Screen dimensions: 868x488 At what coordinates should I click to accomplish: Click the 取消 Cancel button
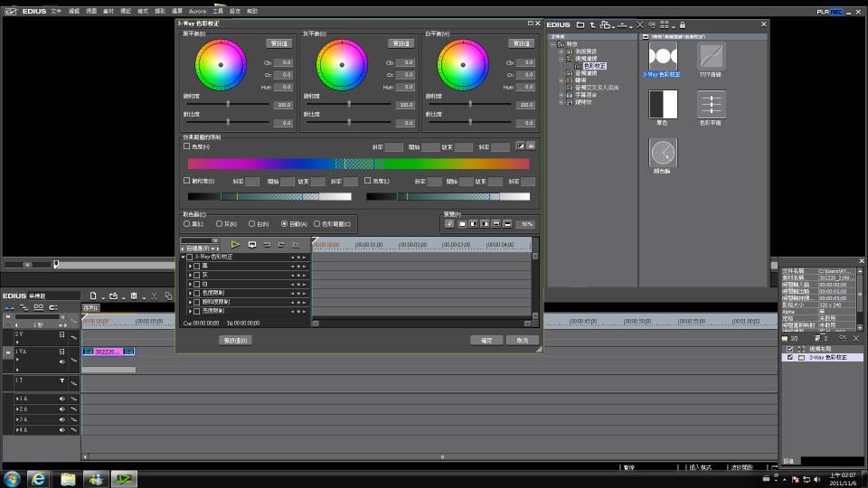click(x=522, y=340)
